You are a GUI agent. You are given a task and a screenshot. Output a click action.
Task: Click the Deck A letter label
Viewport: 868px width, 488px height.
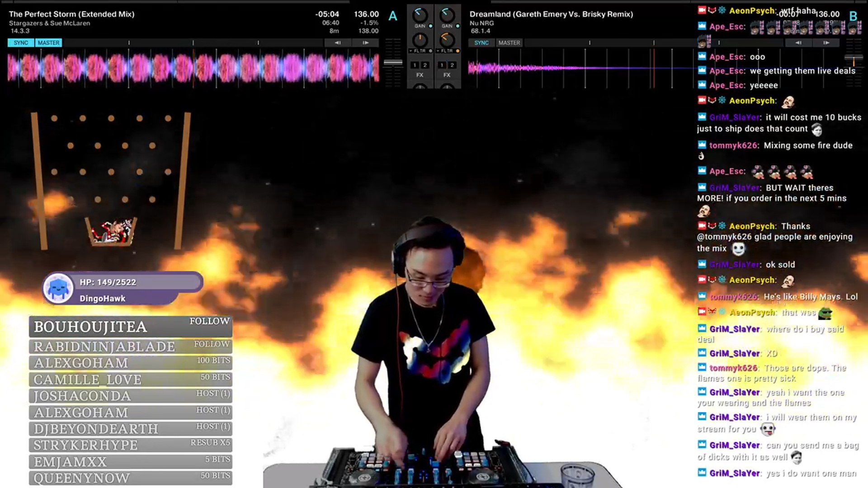pyautogui.click(x=393, y=16)
